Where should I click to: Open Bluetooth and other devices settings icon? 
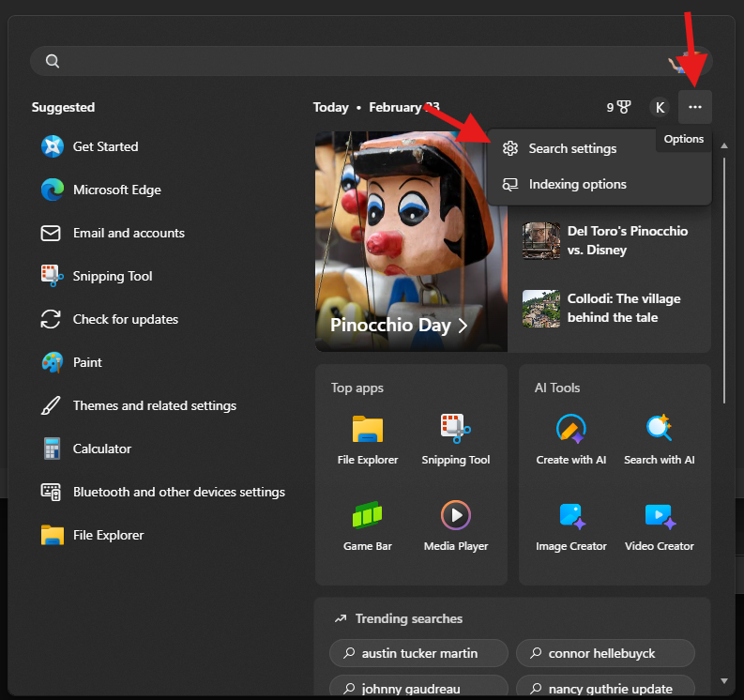pos(51,492)
